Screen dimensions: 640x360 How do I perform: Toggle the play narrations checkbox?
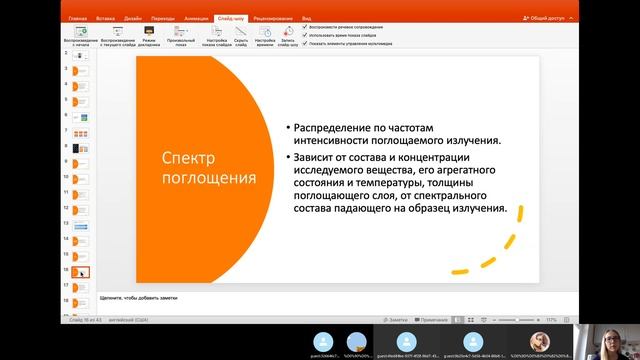(x=304, y=27)
